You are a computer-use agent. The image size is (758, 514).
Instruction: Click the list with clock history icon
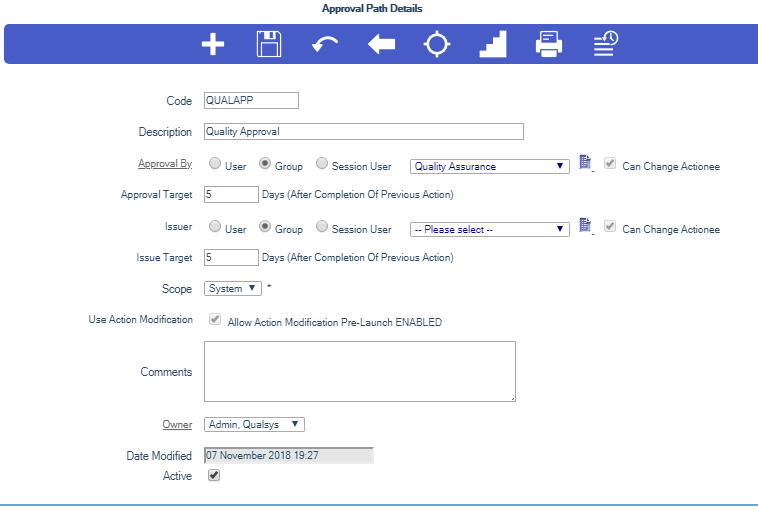pyautogui.click(x=605, y=45)
